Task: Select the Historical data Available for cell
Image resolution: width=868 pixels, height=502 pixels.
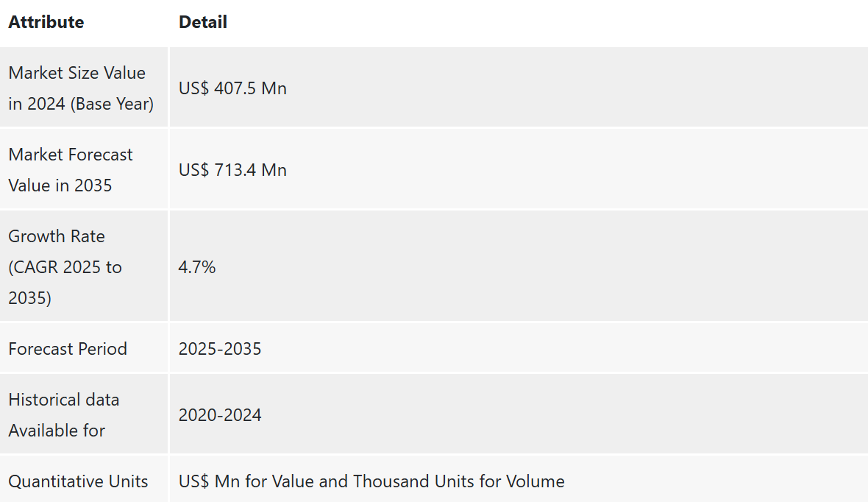Action: pyautogui.click(x=84, y=414)
